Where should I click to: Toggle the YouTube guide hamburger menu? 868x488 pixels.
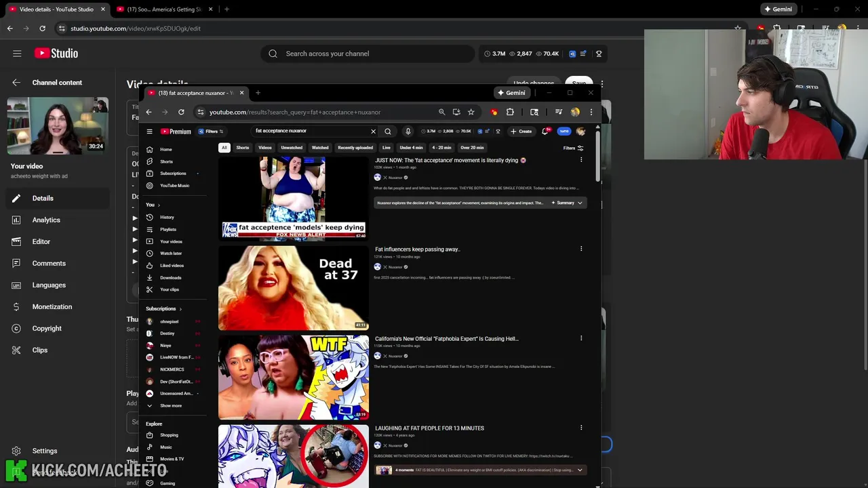(150, 131)
